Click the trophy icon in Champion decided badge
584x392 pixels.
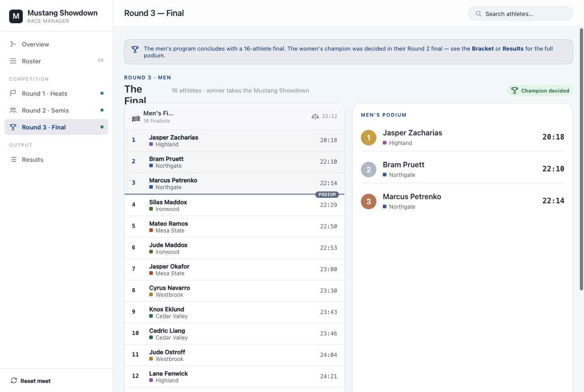pyautogui.click(x=515, y=91)
